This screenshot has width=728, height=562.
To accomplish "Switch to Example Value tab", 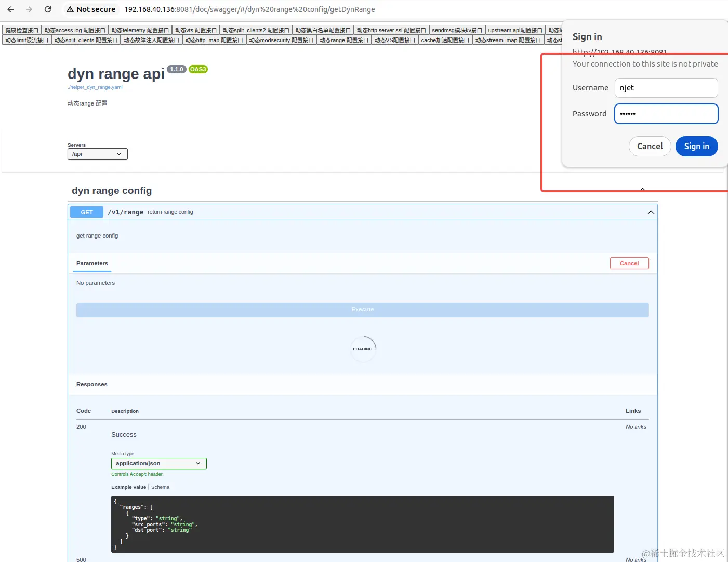I will pyautogui.click(x=129, y=487).
